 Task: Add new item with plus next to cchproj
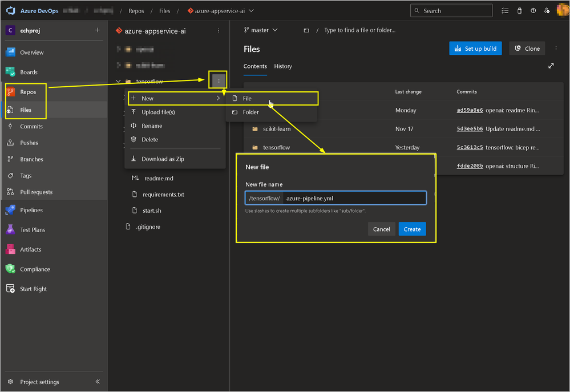[97, 30]
